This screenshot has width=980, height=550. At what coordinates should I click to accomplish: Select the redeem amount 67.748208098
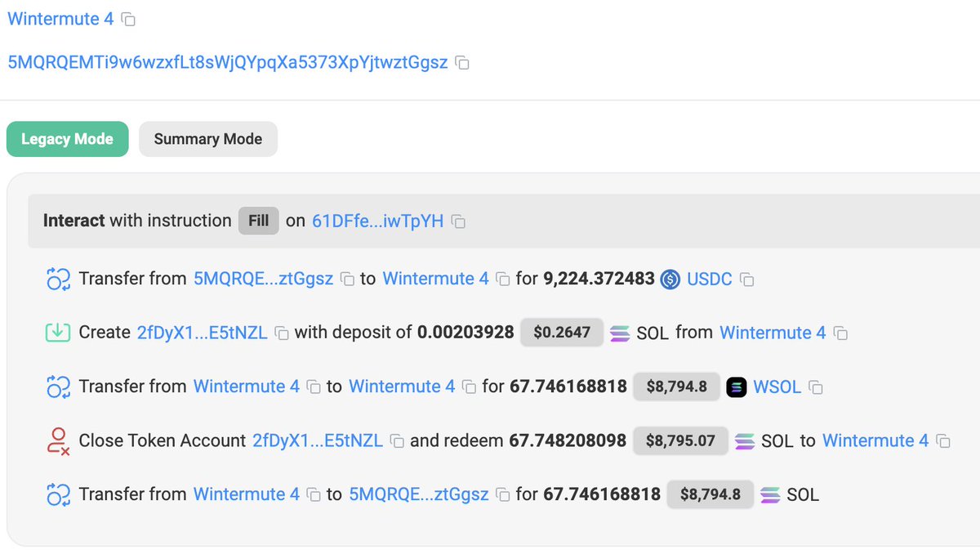(x=568, y=440)
